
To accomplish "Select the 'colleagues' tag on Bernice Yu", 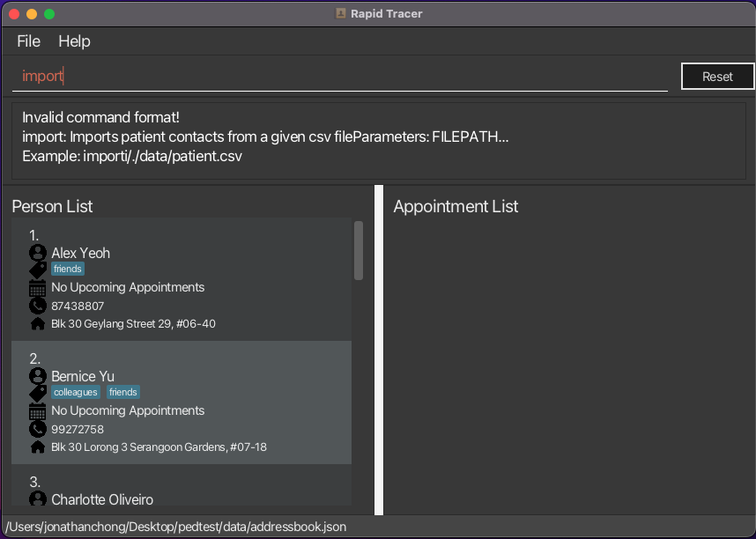I will tap(76, 392).
